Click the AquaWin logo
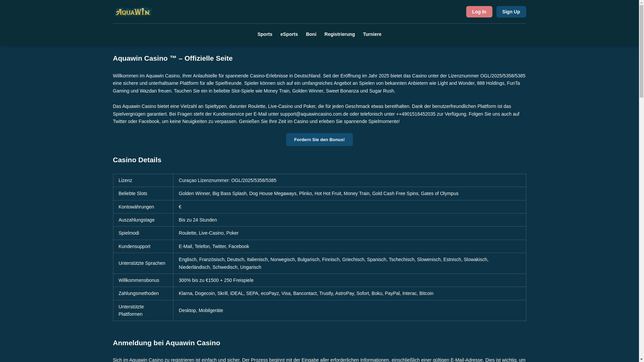The image size is (644, 362). (133, 12)
